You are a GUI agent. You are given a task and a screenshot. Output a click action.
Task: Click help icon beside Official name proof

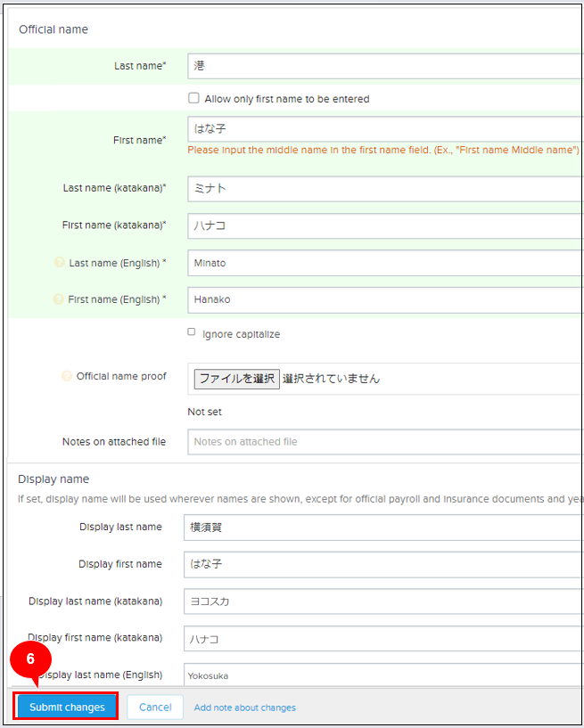coord(66,376)
